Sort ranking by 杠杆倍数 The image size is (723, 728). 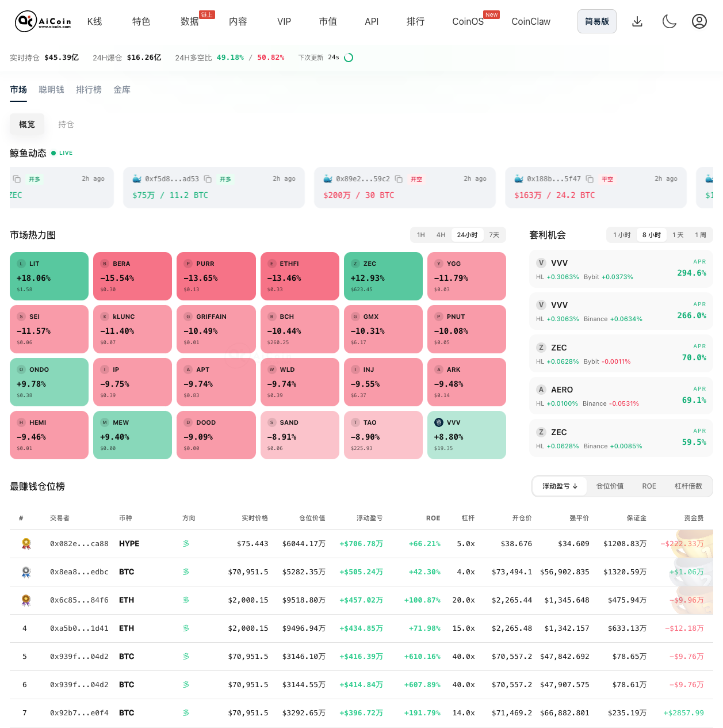[688, 486]
